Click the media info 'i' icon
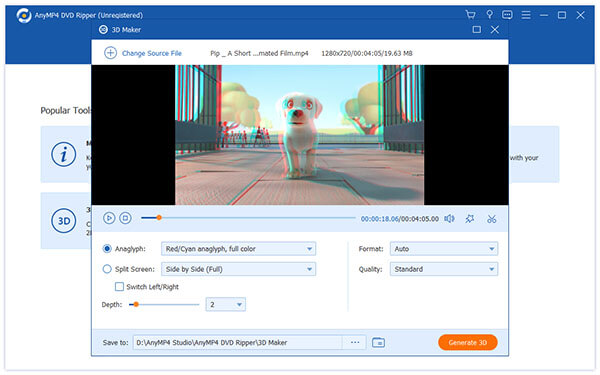This screenshot has height=375, width=600. pos(64,155)
